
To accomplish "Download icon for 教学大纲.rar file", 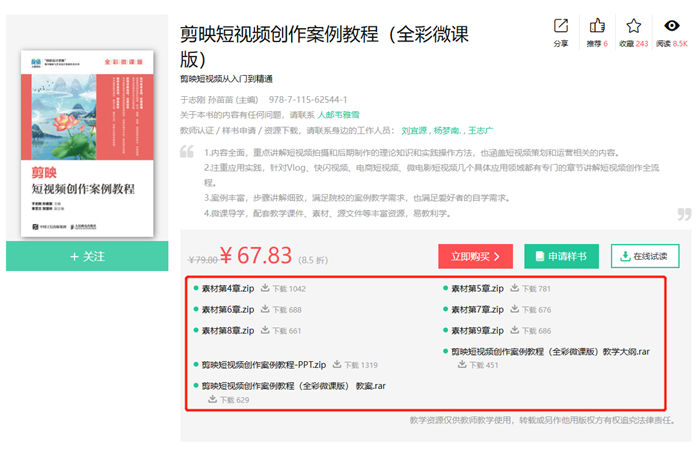I will [462, 364].
